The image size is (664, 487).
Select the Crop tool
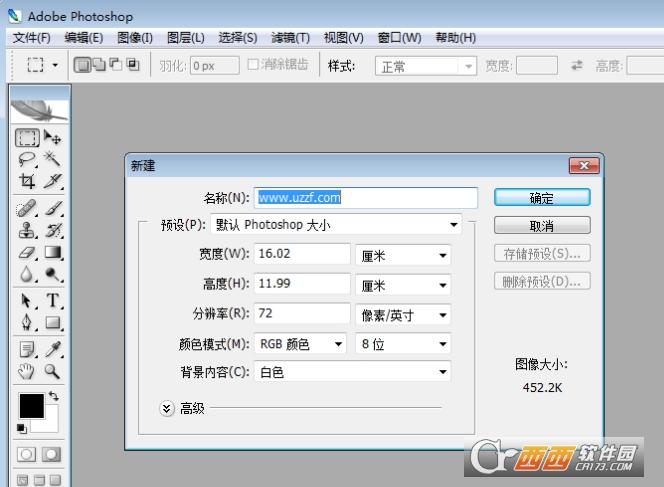point(27,181)
